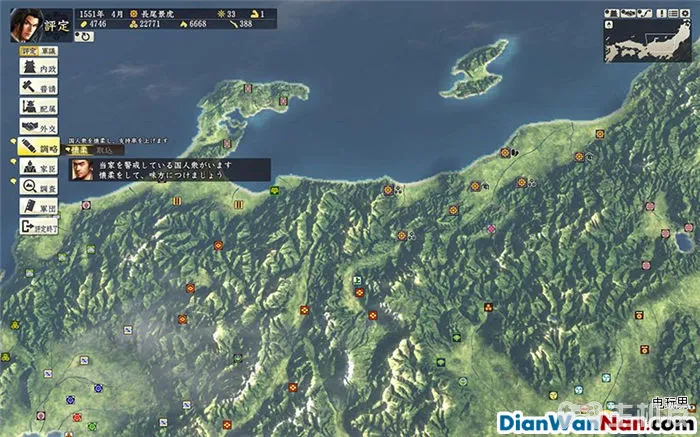Open the 家臣 retainers menu

click(39, 166)
